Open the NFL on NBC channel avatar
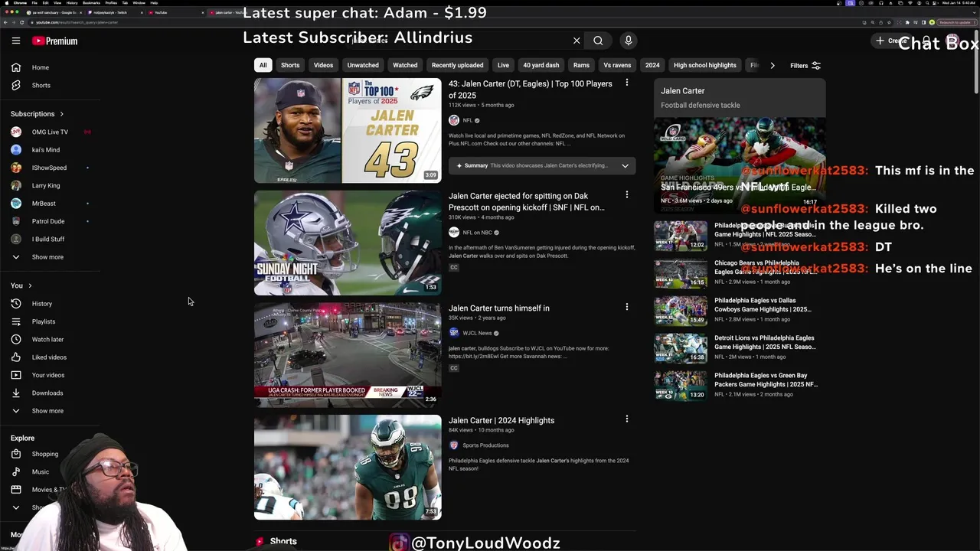This screenshot has height=551, width=980. (x=454, y=233)
